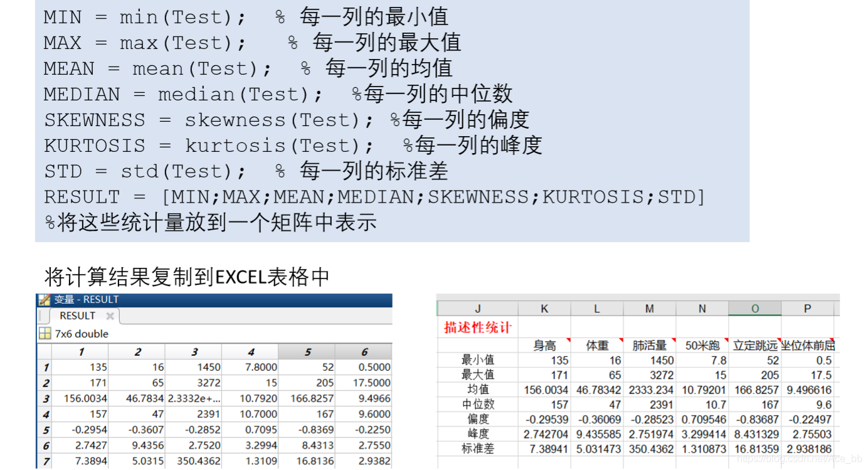Click the matrix icon beside 7x6 double
This screenshot has width=868, height=470.
[x=45, y=334]
